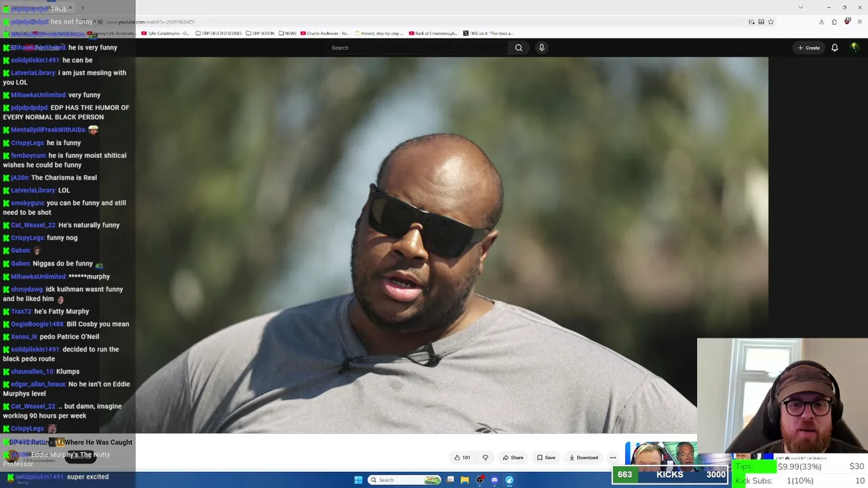
Task: Click the KICKS goal counter bar
Action: [x=670, y=474]
